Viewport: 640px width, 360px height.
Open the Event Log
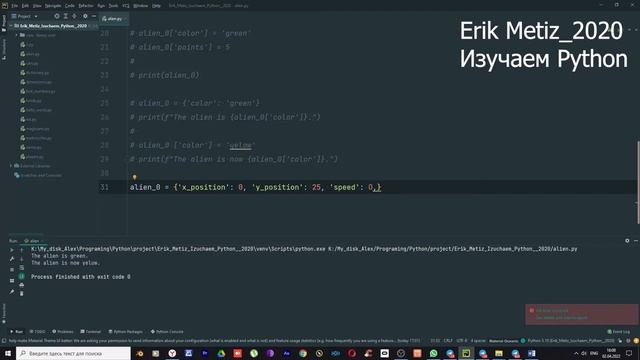click(619, 331)
